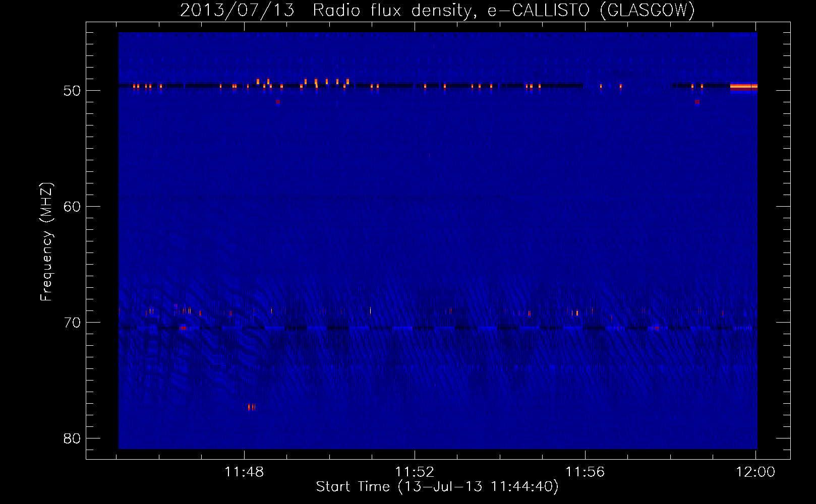The width and height of the screenshot is (816, 504).
Task: Click the 80 frequency tick label
Action: [x=72, y=438]
